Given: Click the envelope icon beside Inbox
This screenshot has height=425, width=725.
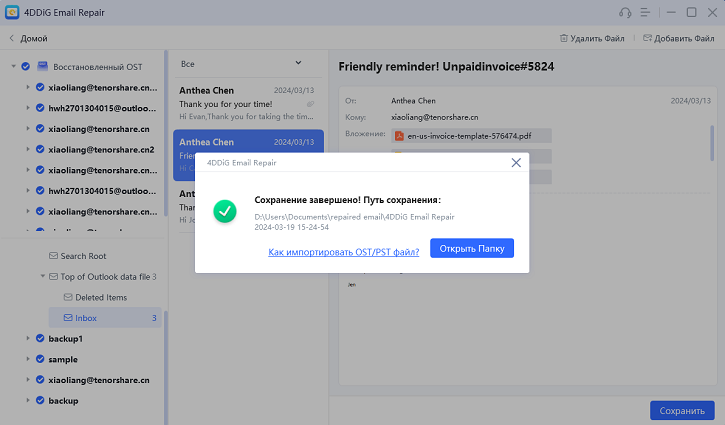Looking at the screenshot, I should pyautogui.click(x=68, y=318).
